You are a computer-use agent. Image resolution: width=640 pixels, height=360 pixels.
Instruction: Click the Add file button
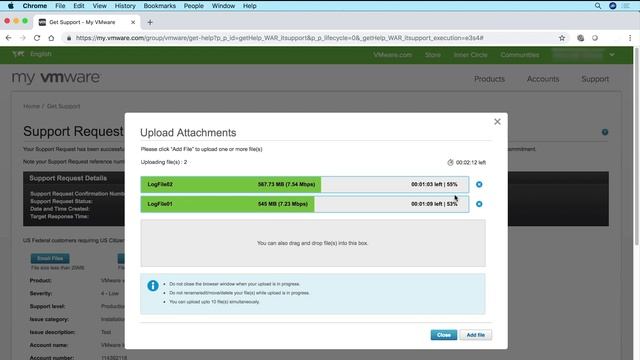tap(476, 335)
